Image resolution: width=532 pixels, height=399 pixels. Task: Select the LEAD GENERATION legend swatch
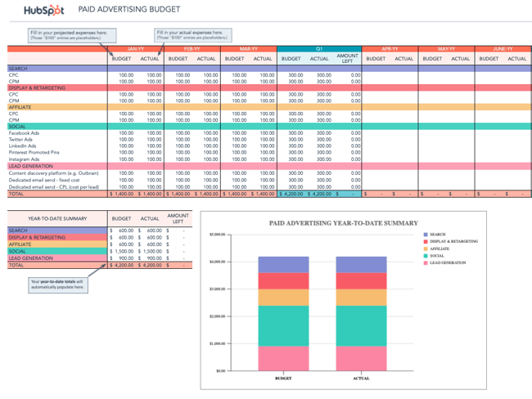click(x=426, y=262)
